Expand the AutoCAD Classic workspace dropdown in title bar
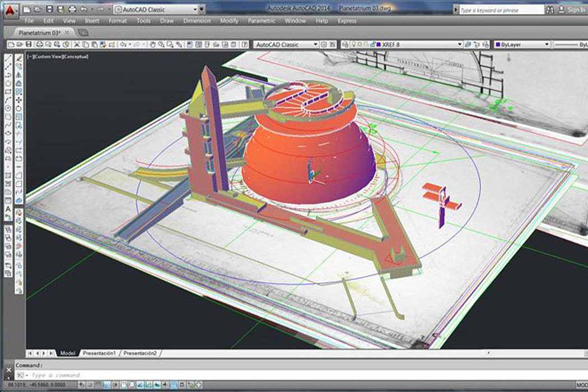 (194, 10)
